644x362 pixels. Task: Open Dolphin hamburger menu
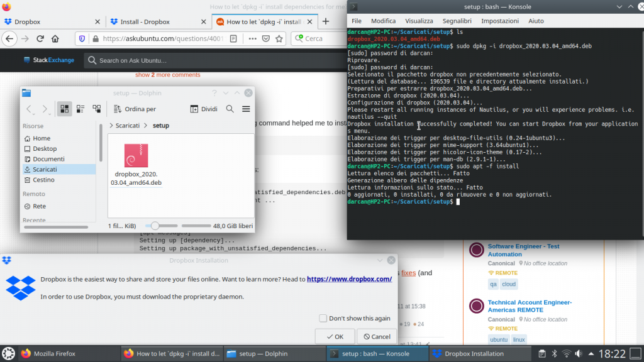246,109
